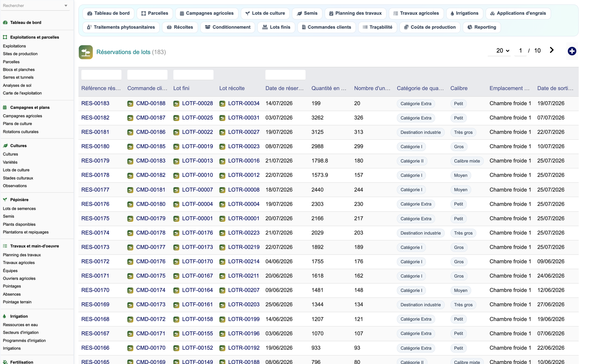The image size is (589, 364).
Task: Click the icon beside LOTR-00034
Action: (x=222, y=104)
